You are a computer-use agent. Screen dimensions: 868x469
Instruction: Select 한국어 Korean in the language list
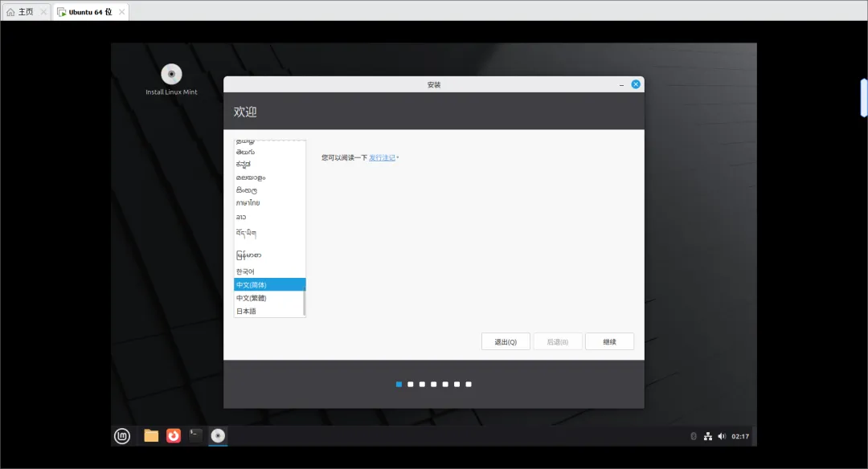[x=269, y=271]
